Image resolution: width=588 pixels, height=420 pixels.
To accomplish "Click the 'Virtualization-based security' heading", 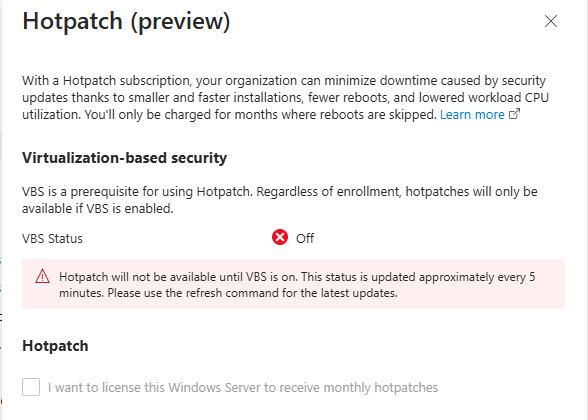I will coord(124,158).
